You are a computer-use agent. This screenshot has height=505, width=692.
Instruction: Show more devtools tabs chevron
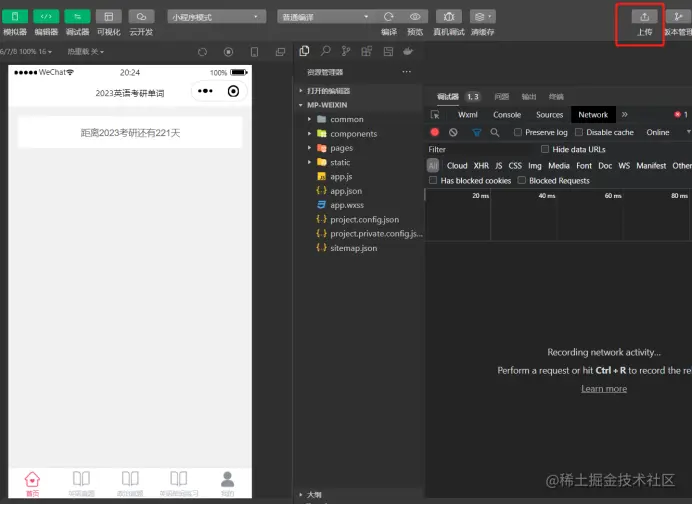(x=624, y=115)
